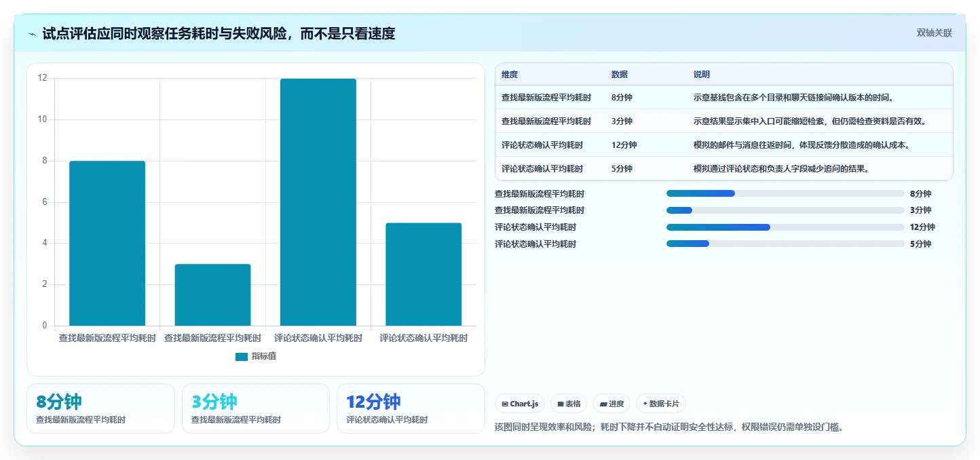The width and height of the screenshot is (980, 460).
Task: Click the y-axis tick label 10
Action: (x=43, y=119)
